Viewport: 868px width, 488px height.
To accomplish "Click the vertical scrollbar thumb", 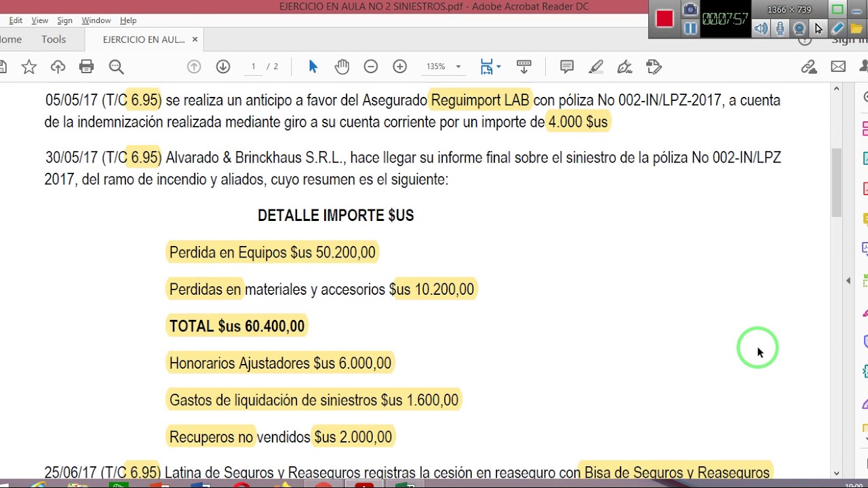I will tap(836, 182).
